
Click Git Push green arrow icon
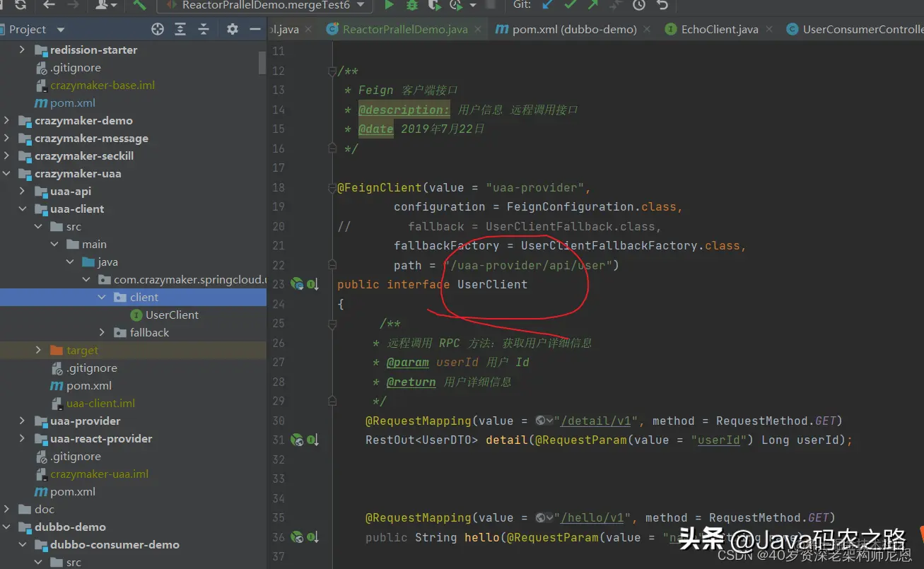click(592, 5)
